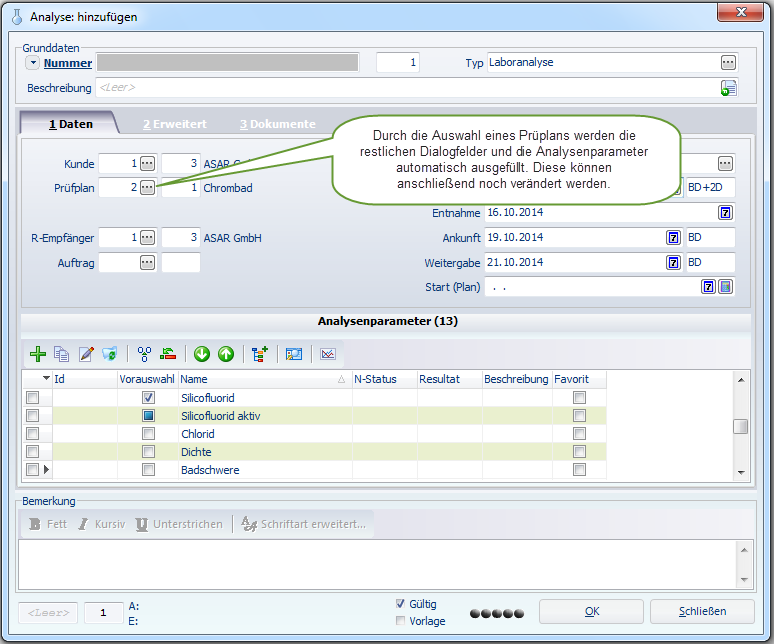Open Prüfplan lookup ellipsis button
Viewport: 774px width, 644px height.
pos(147,188)
